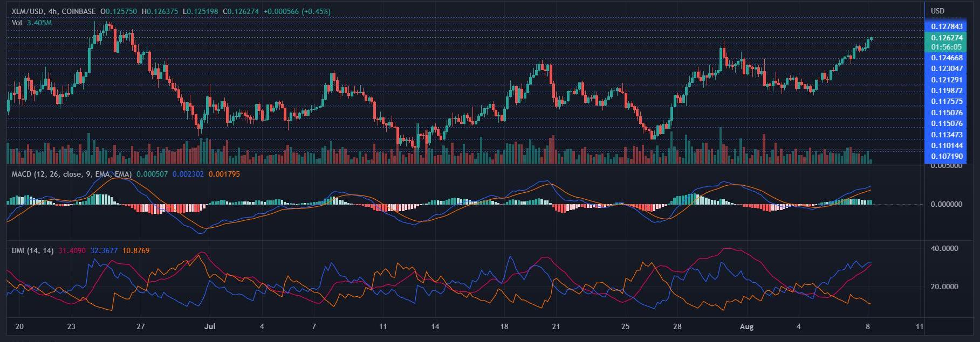
Task: Open the USD currency selector
Action: coord(938,11)
